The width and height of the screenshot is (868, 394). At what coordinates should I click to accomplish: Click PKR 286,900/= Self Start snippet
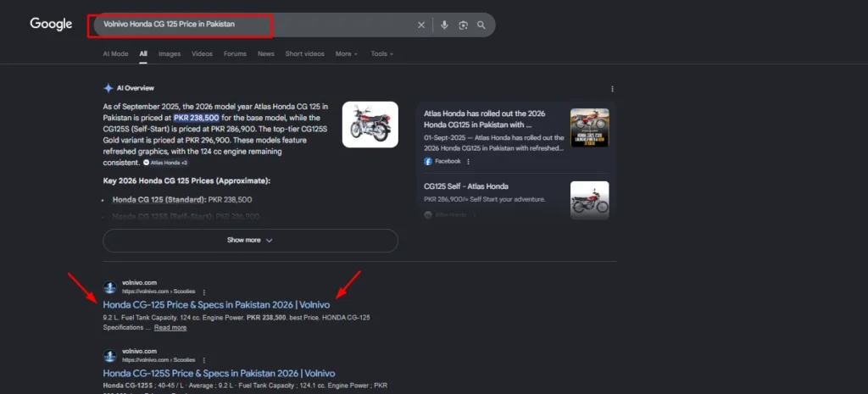[485, 199]
